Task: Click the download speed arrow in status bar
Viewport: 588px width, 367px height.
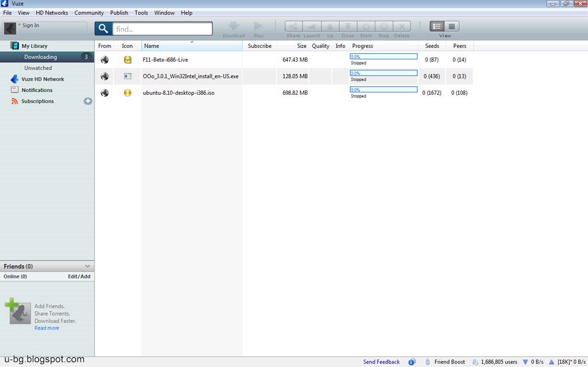Action: [526, 361]
